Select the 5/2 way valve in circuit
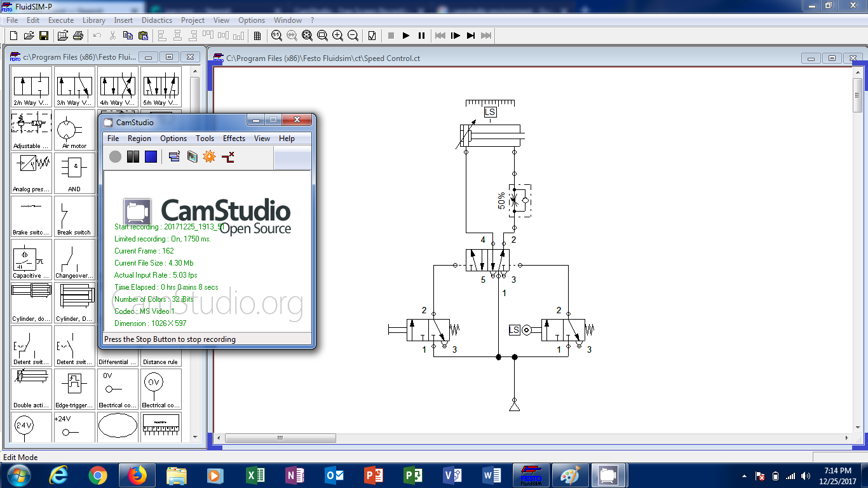This screenshot has width=868, height=488. tap(487, 260)
